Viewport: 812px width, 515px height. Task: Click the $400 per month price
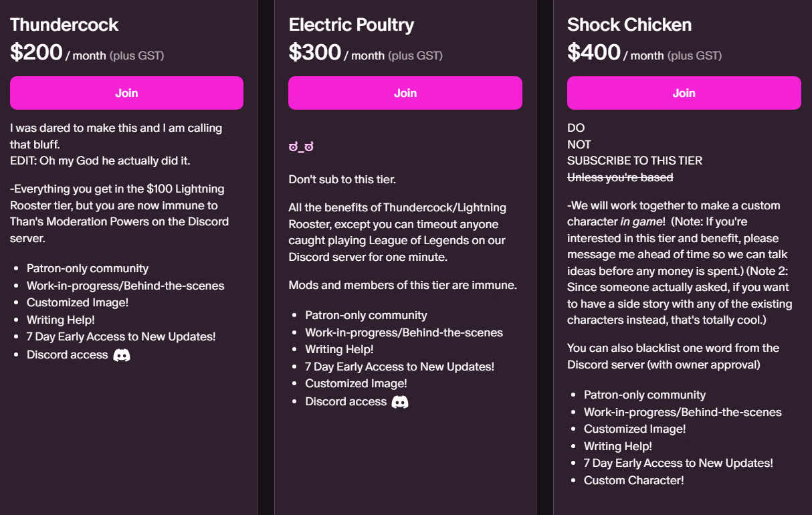594,52
